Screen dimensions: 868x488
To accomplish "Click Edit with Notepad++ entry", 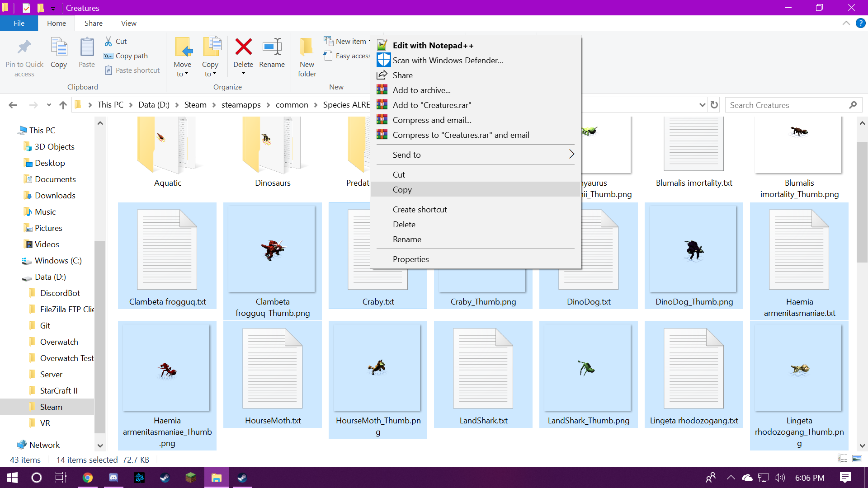I will [433, 46].
